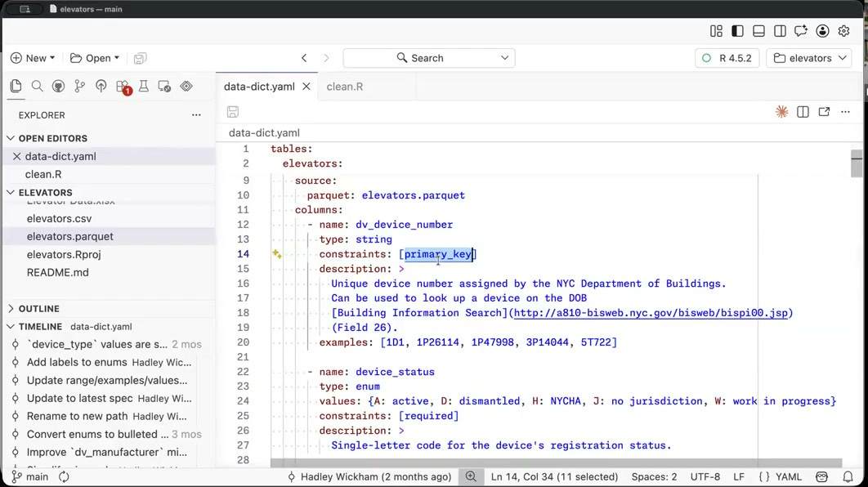The width and height of the screenshot is (868, 487).
Task: Open the Publisher upload-arrow icon
Action: point(101,87)
